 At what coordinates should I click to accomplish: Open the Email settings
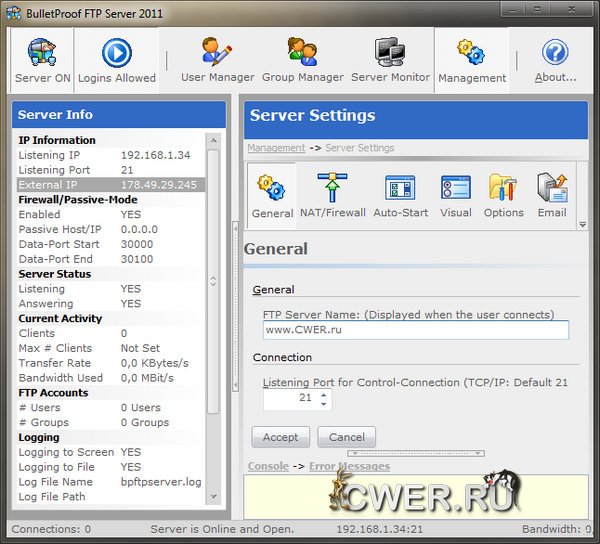point(552,196)
